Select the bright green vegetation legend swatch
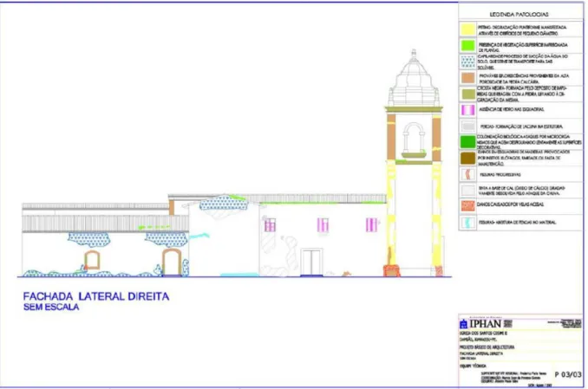588x389 pixels. point(467,45)
